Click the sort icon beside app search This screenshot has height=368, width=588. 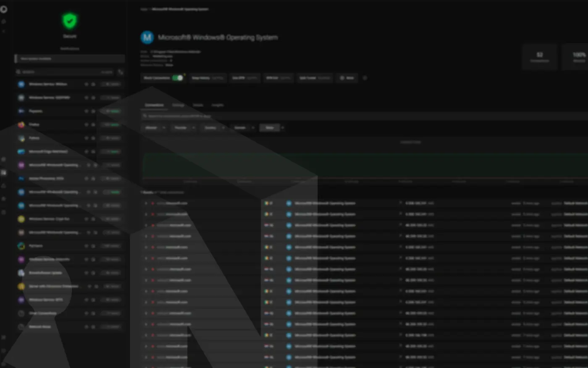[121, 72]
